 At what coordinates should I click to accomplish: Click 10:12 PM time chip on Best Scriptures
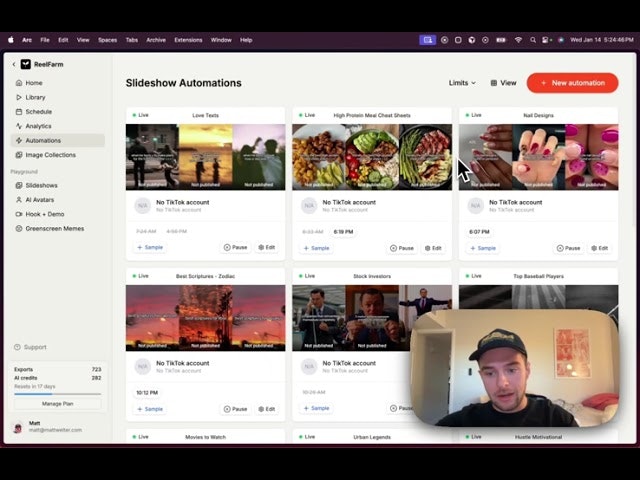pyautogui.click(x=147, y=393)
